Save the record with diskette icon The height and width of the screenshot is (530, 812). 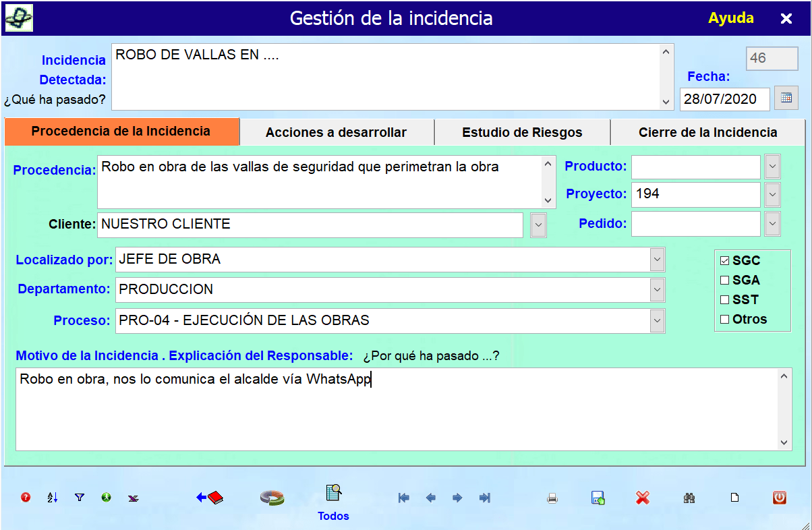pos(598,498)
